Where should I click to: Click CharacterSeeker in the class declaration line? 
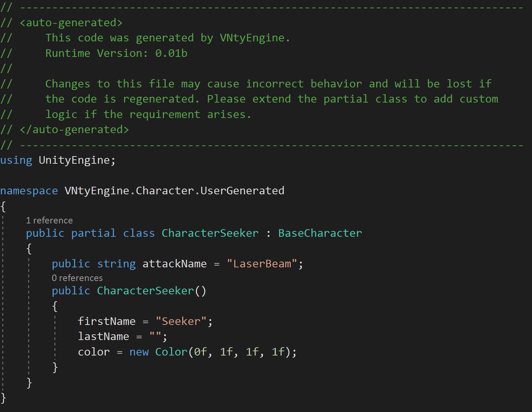click(210, 233)
